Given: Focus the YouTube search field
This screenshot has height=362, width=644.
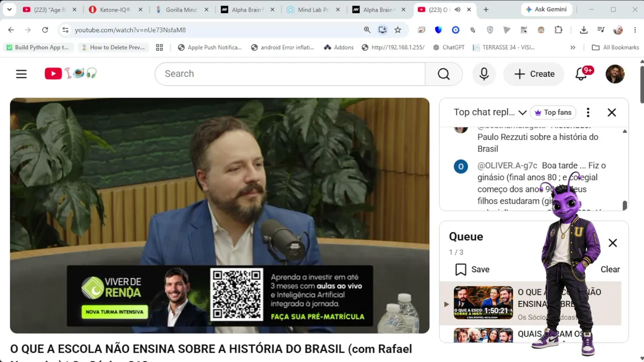Looking at the screenshot, I should [x=290, y=74].
